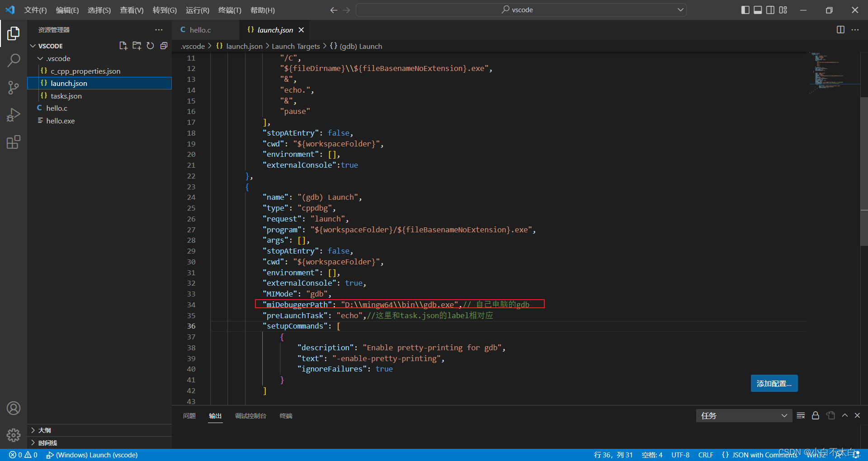Open the 运行(R) menu

198,10
